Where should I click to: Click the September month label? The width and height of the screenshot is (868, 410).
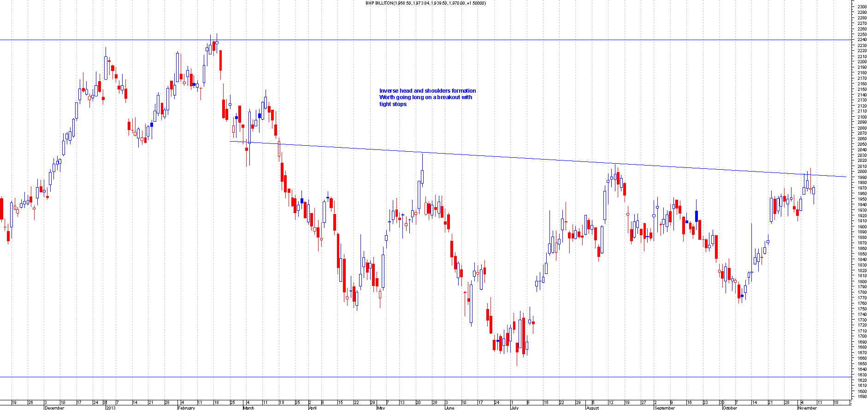click(x=665, y=408)
